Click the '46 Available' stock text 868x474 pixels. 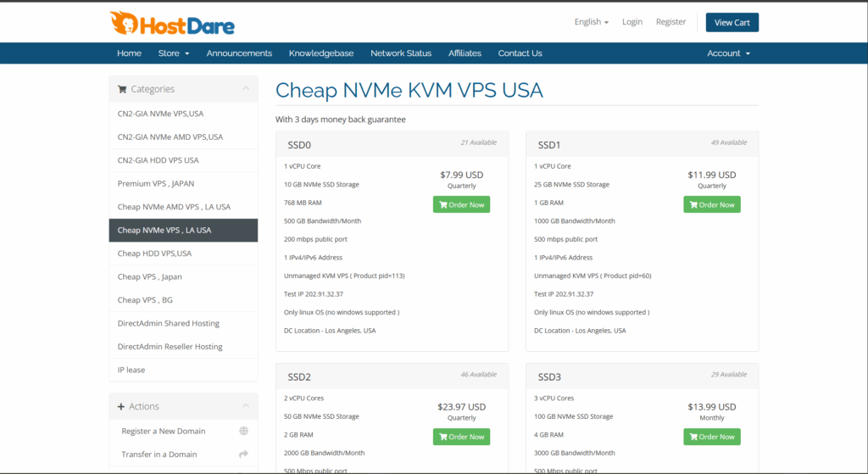coord(479,374)
